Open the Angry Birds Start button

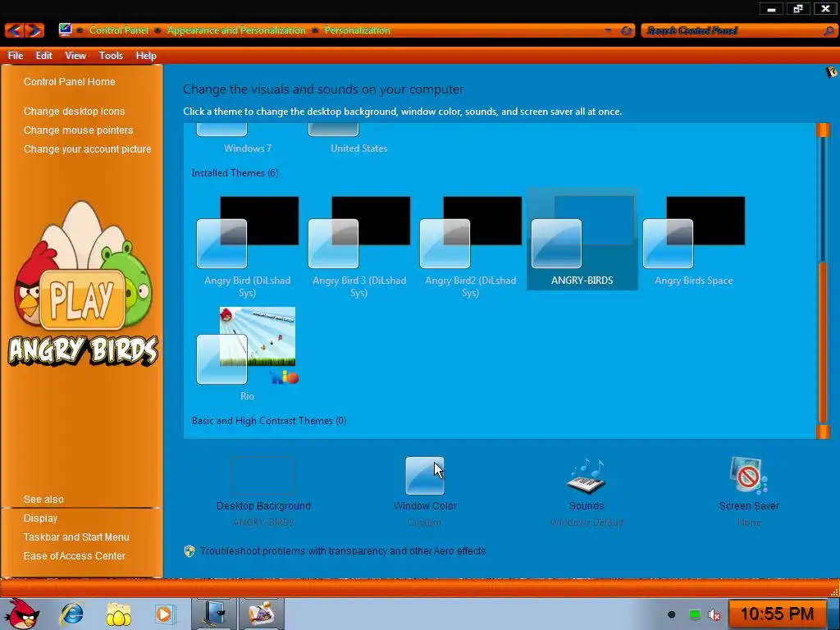tap(22, 614)
